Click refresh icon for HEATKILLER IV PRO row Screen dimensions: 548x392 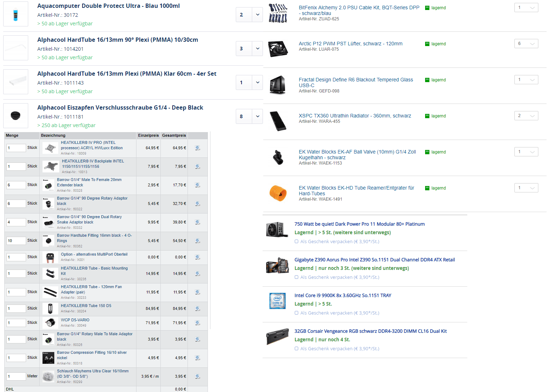(198, 148)
